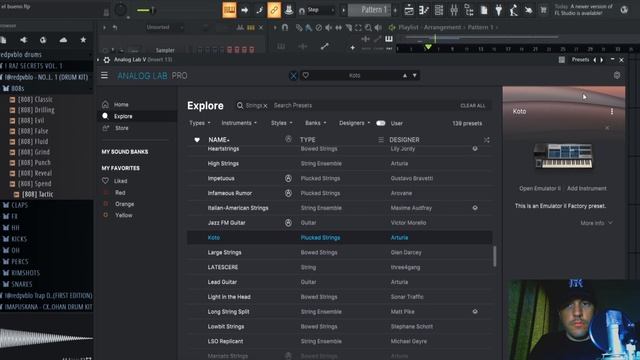Click the shopping cart icon
Viewport: 640px width, 360px height.
coord(543,10)
